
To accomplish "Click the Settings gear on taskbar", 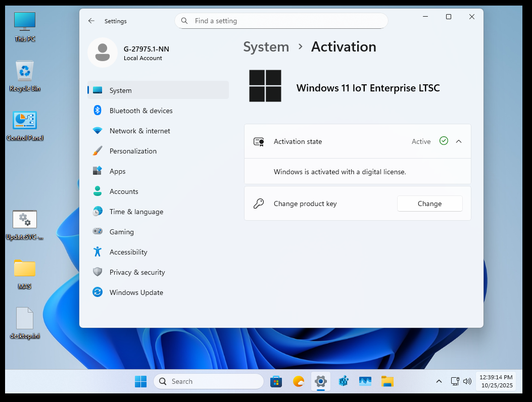I will pyautogui.click(x=321, y=381).
